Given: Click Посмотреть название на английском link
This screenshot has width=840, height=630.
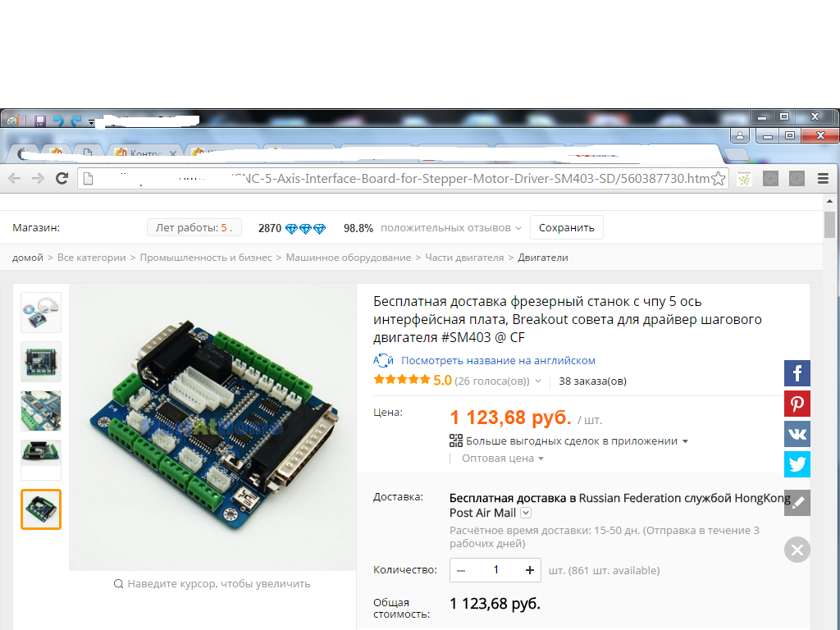Looking at the screenshot, I should pos(498,361).
